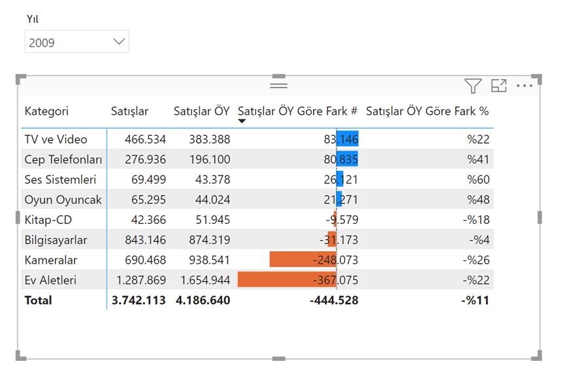Click sort arrow under Satışlar ÖY Göre Fark #
Screen dimensions: 588x372
(x=242, y=121)
